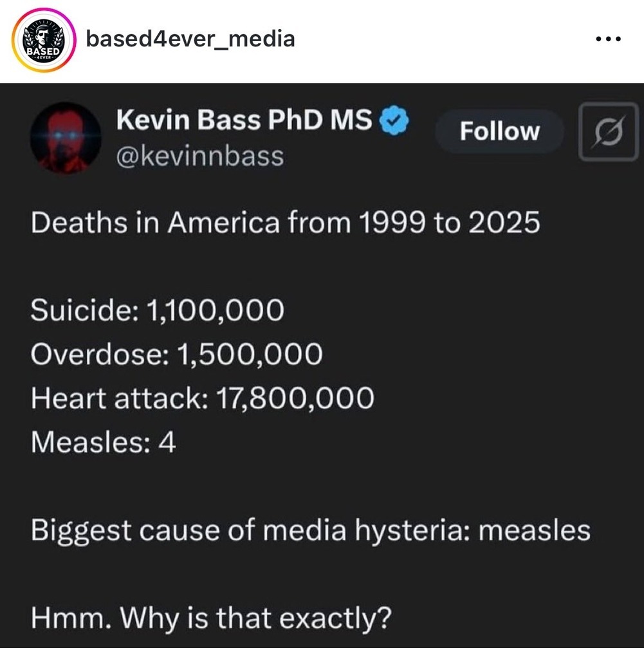Click the slashed-circle Grok icon
The height and width of the screenshot is (659, 644).
607,131
